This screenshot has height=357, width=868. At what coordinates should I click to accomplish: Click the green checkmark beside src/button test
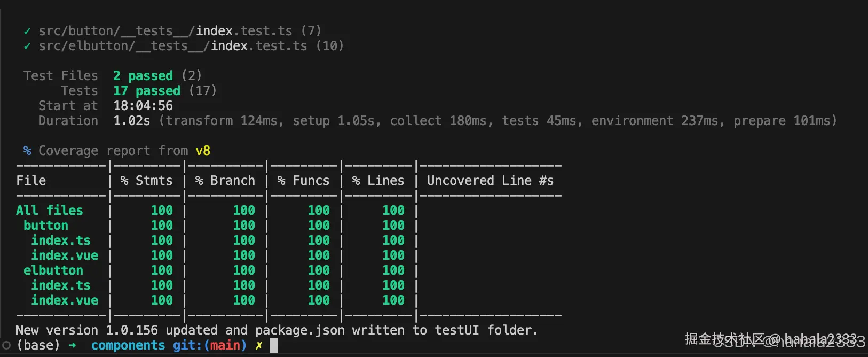[x=27, y=31]
